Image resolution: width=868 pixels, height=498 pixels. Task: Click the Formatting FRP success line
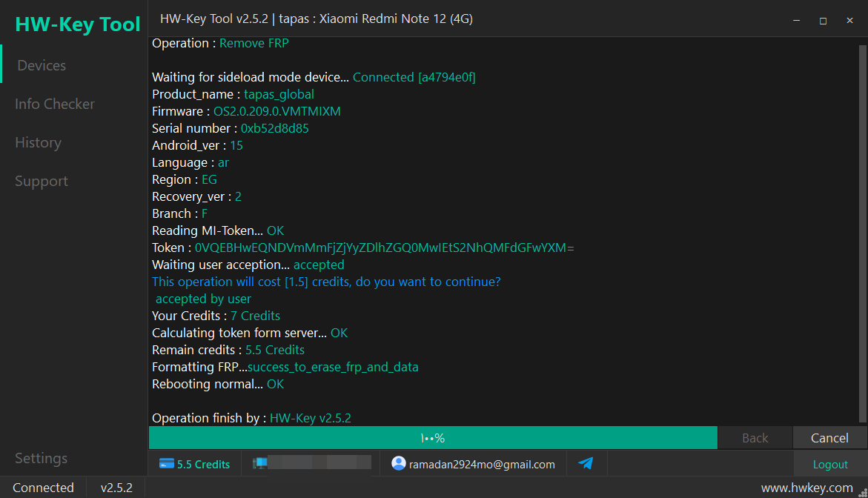(x=285, y=367)
